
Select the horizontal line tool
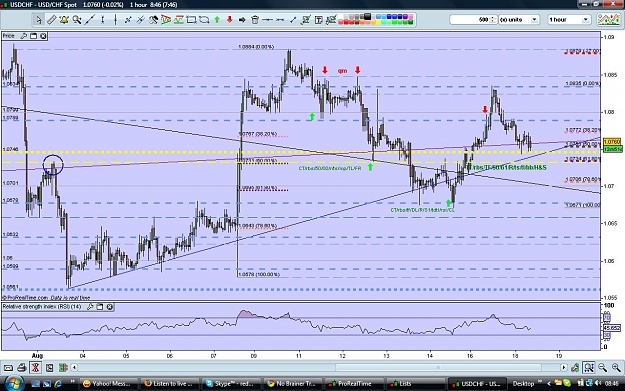click(x=267, y=20)
